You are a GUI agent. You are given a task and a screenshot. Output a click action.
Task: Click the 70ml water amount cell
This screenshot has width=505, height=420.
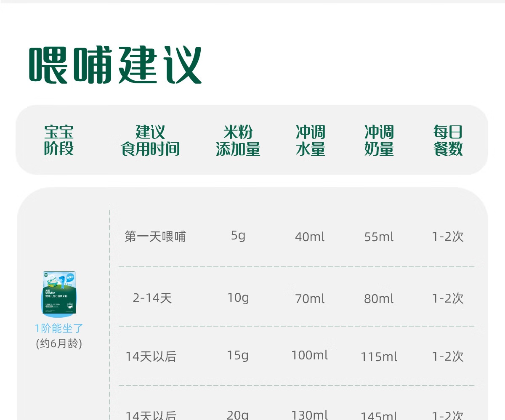click(x=310, y=299)
